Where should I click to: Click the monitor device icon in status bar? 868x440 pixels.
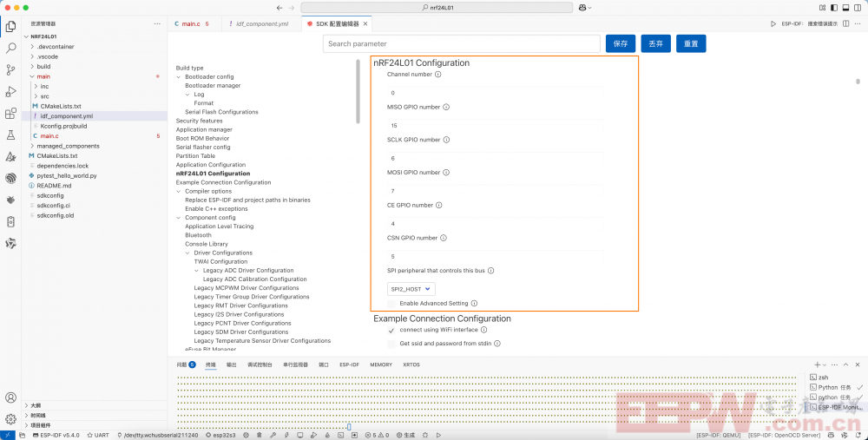(300, 435)
